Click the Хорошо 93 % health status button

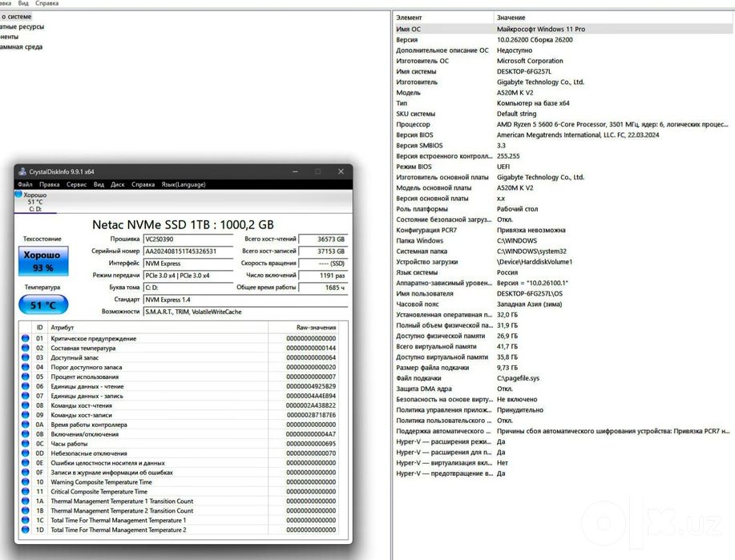tap(43, 261)
